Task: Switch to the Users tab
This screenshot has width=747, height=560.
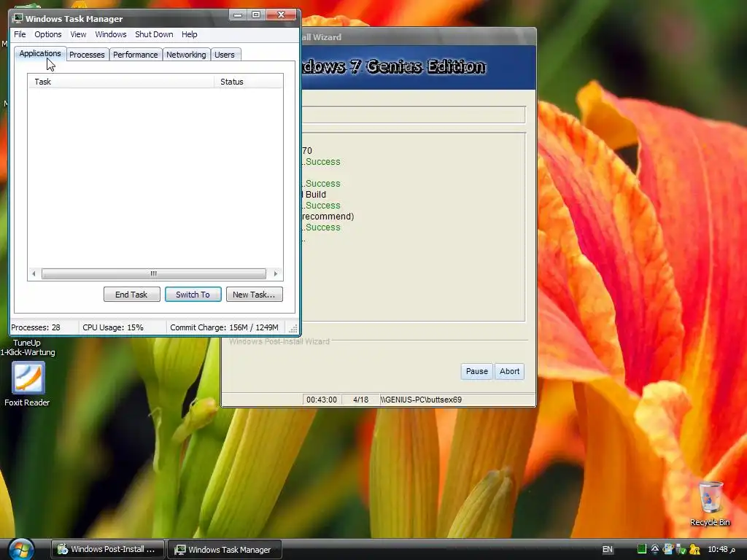Action: [225, 55]
